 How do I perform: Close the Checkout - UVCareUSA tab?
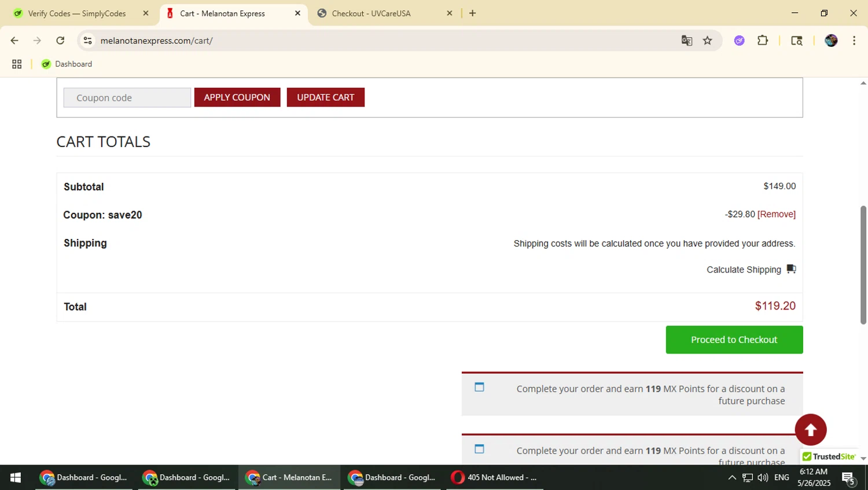pyautogui.click(x=450, y=13)
